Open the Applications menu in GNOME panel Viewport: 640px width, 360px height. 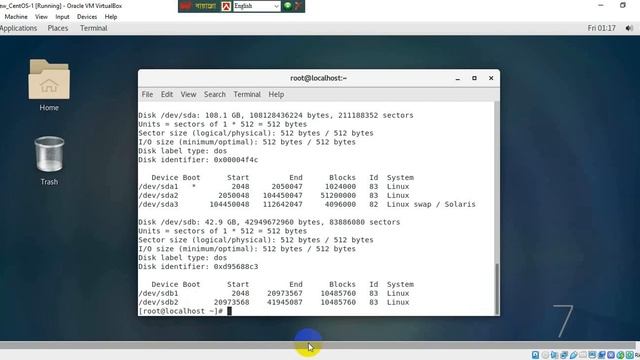18,28
